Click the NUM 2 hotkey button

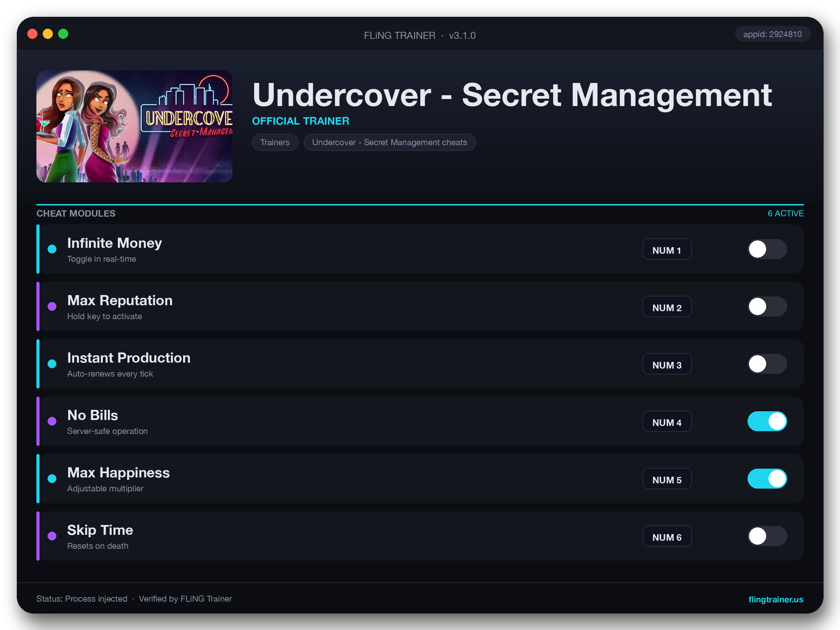click(x=667, y=307)
